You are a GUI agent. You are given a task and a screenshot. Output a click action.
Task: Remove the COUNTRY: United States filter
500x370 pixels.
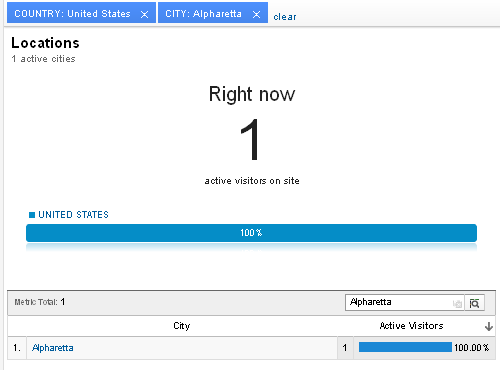pos(144,15)
